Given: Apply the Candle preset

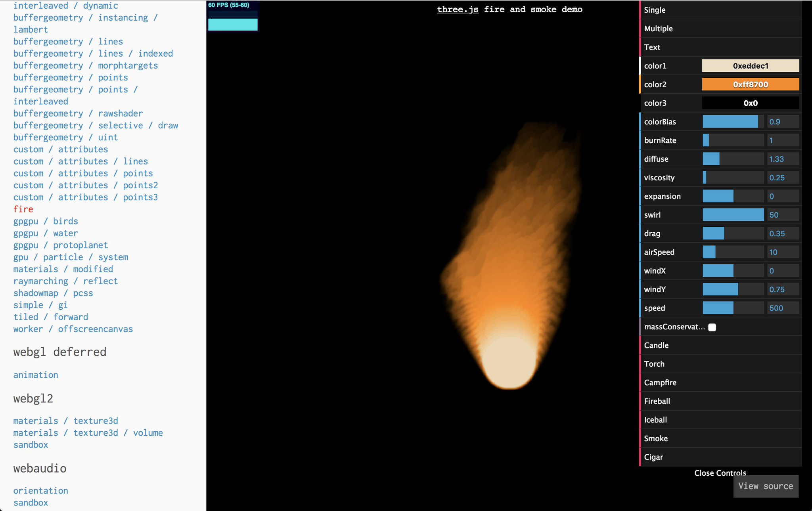Looking at the screenshot, I should click(656, 345).
